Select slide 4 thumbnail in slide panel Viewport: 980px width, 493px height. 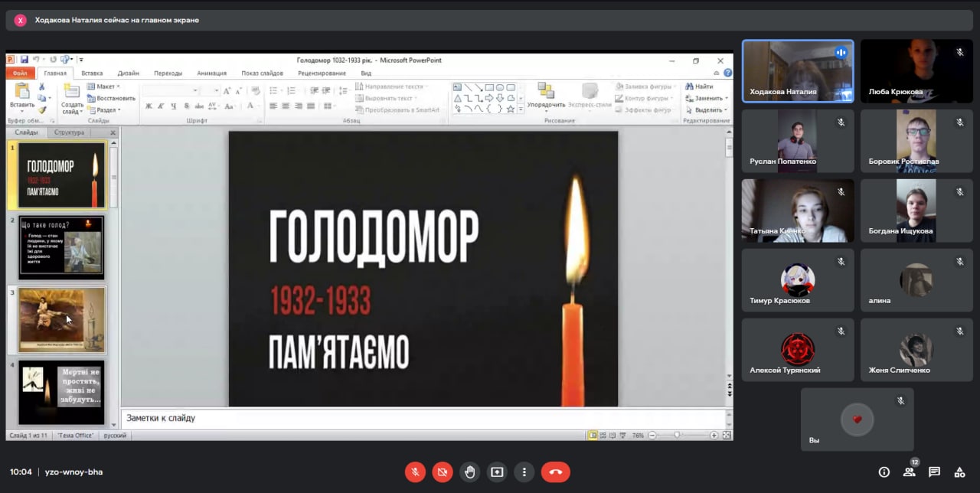(61, 392)
